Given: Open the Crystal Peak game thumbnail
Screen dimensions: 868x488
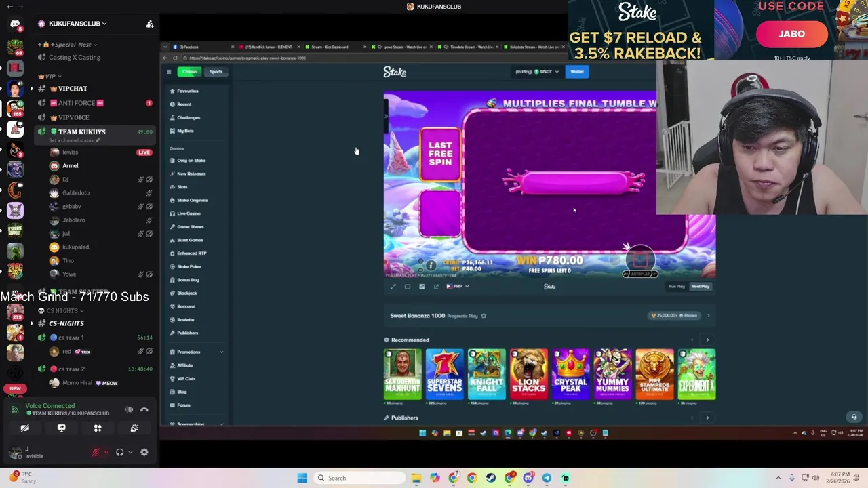Looking at the screenshot, I should pos(570,374).
